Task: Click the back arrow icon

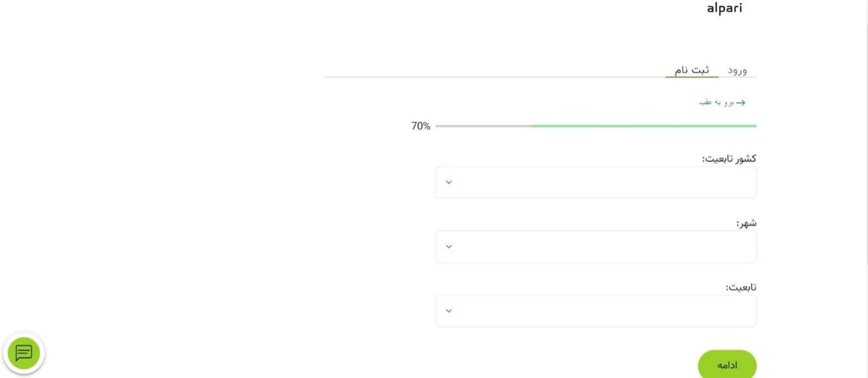Action: [741, 103]
